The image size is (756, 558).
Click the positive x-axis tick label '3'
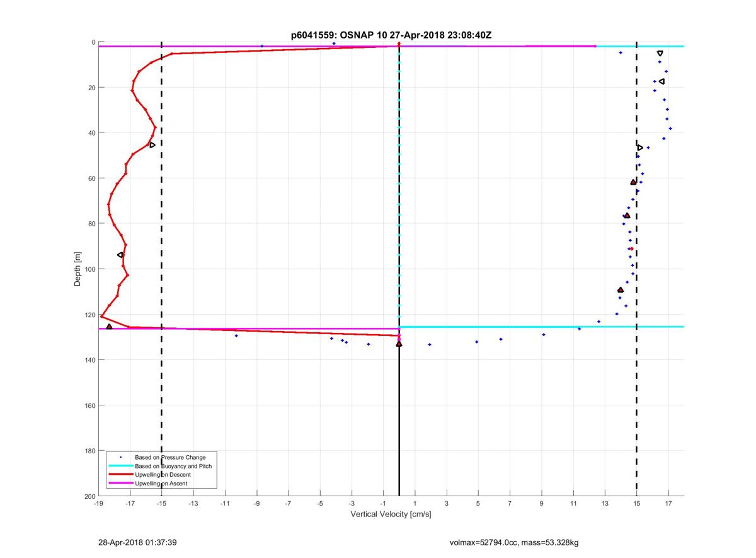coord(446,503)
